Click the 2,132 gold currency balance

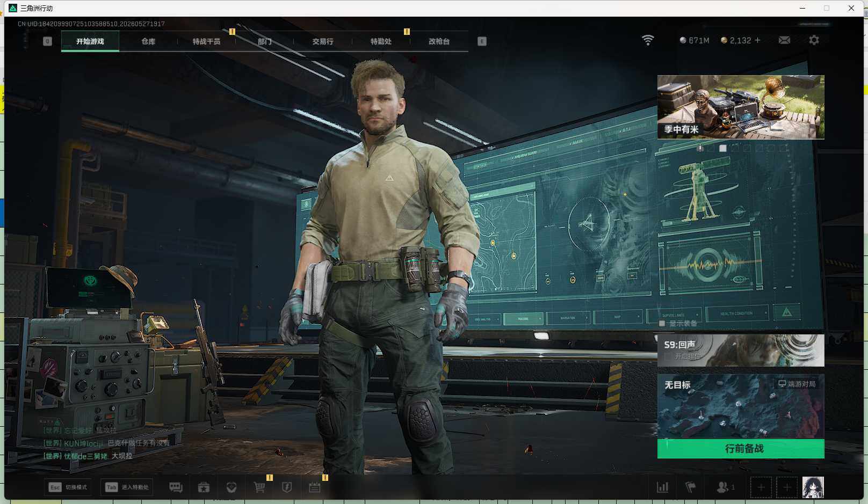click(x=736, y=40)
